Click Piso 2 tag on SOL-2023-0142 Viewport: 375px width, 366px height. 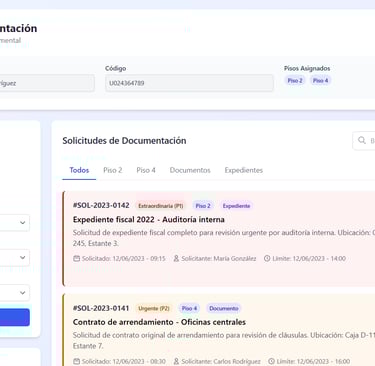coord(203,206)
